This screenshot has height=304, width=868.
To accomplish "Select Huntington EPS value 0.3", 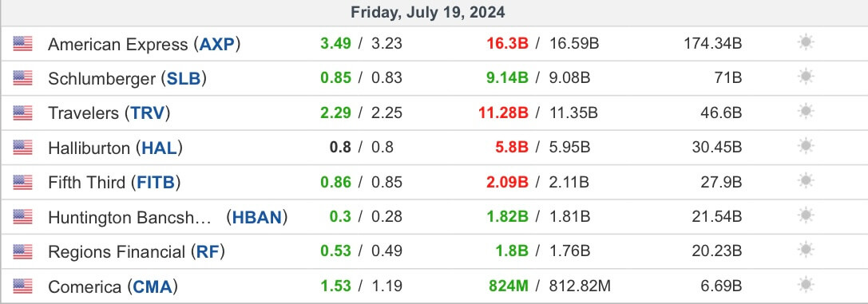I will (340, 216).
